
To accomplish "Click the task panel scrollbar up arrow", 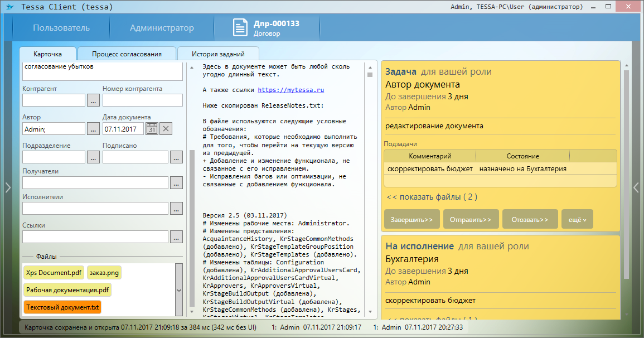I will pos(626,65).
